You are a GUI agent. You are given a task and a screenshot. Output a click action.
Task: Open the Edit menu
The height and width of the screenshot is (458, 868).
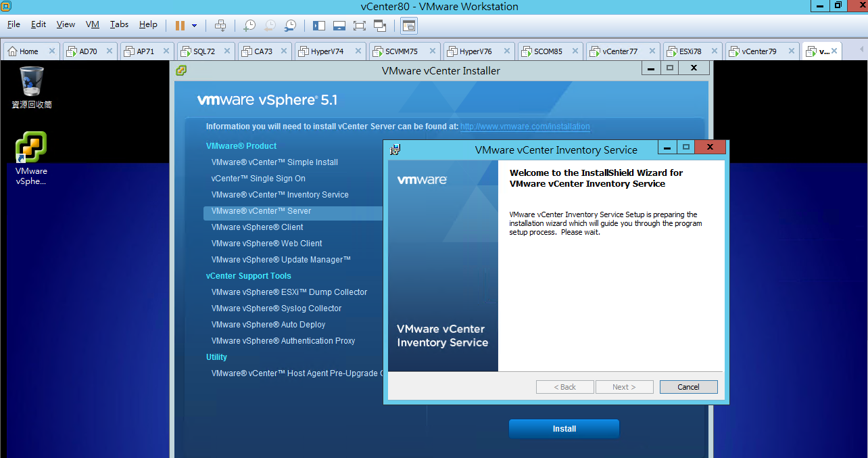pyautogui.click(x=39, y=24)
